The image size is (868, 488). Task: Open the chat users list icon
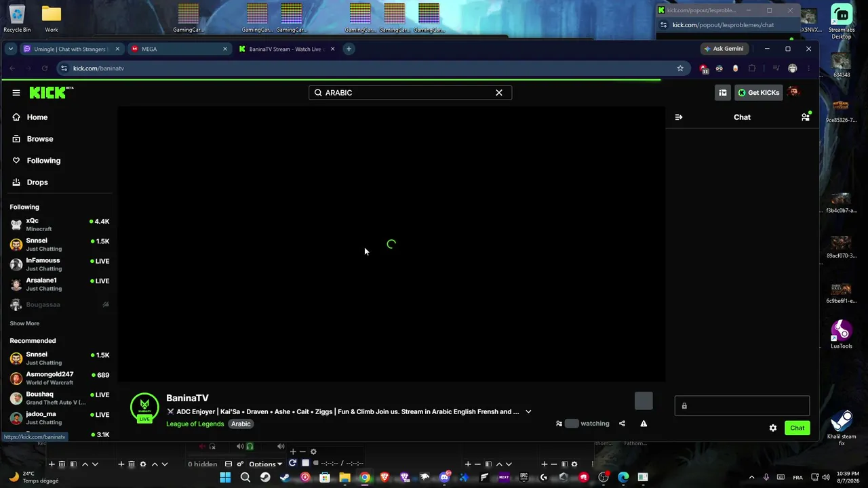click(x=806, y=117)
